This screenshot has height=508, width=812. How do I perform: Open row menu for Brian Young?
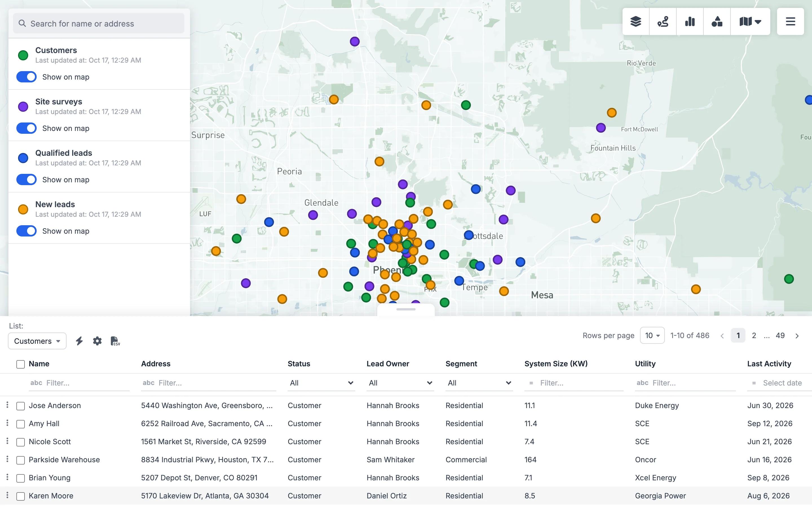point(7,478)
